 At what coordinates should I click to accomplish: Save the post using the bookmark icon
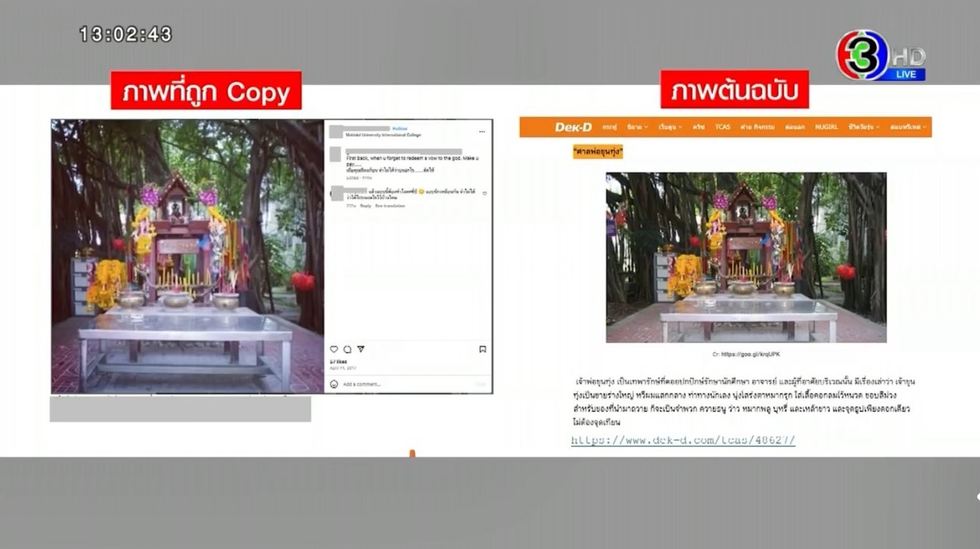click(482, 348)
